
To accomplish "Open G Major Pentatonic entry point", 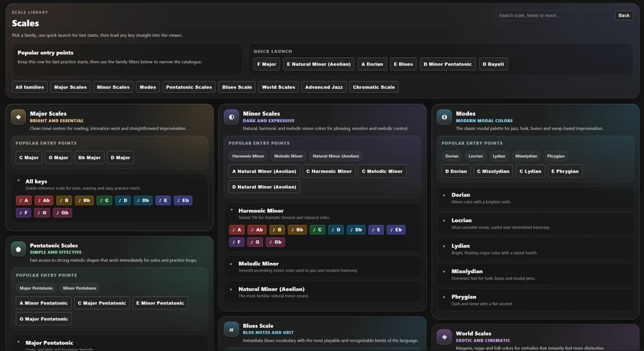I will tap(44, 319).
